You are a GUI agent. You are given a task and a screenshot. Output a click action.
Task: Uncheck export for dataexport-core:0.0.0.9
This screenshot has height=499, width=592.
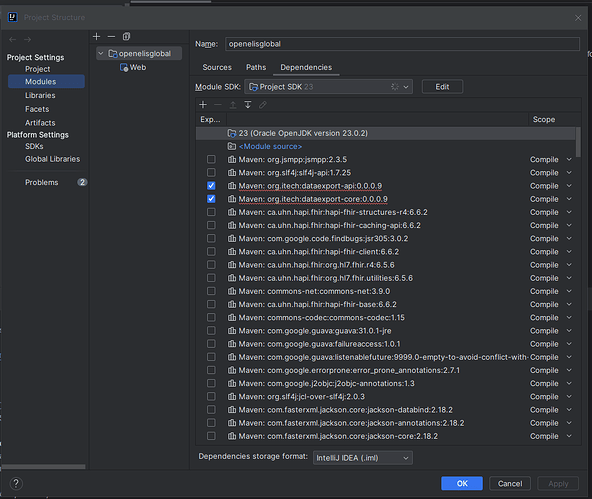pyautogui.click(x=211, y=199)
